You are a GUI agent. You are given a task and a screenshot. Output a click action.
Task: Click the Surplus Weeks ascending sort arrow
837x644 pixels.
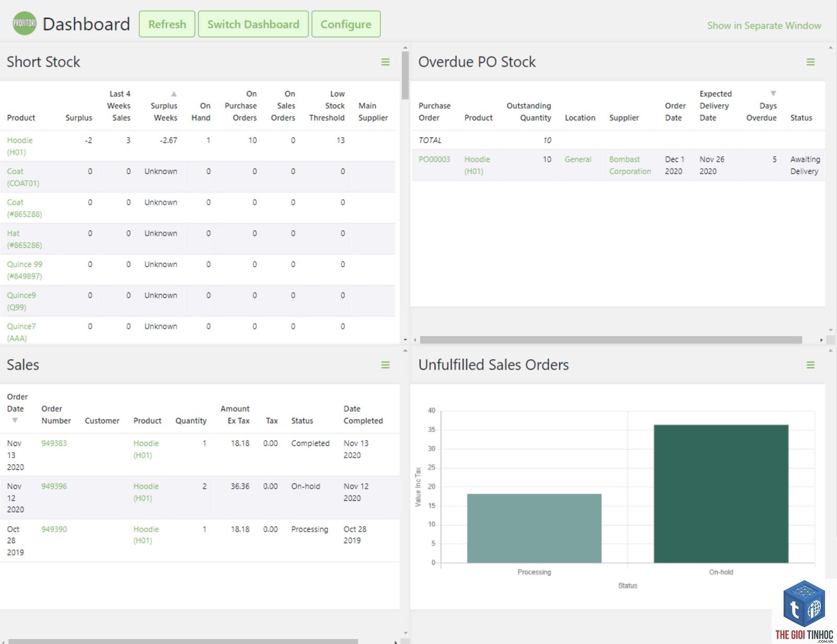coord(174,94)
